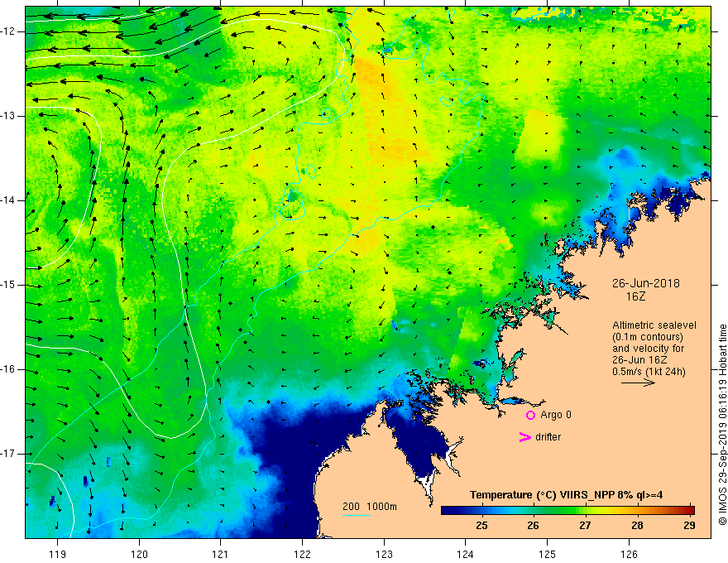
Task: Click the 29 label on temperature scale
Action: 689,526
